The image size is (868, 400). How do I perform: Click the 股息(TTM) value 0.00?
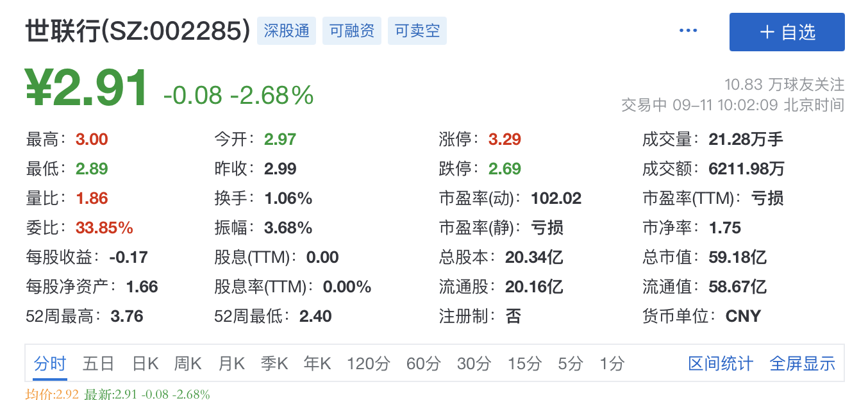pos(322,257)
